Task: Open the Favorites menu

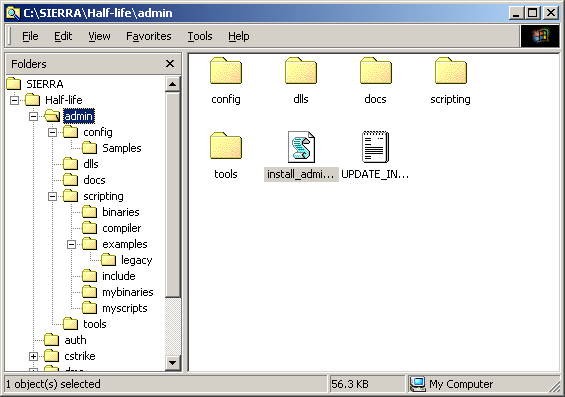Action: pyautogui.click(x=149, y=36)
